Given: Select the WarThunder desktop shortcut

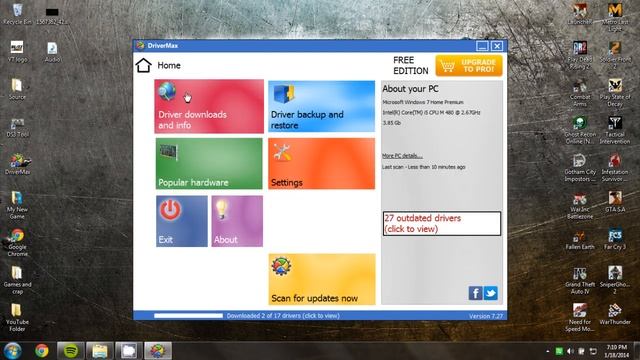Looking at the screenshot, I should [615, 314].
